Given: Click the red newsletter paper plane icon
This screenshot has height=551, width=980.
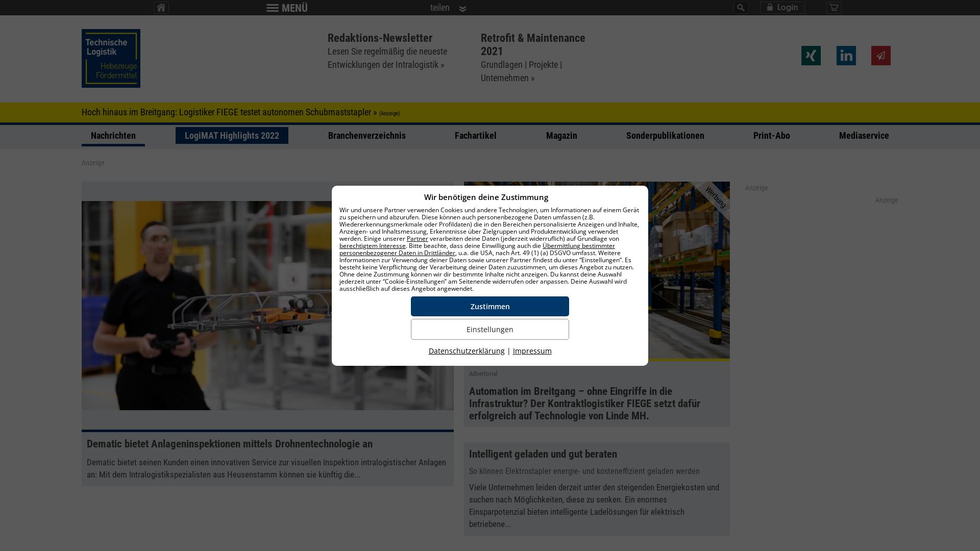Looking at the screenshot, I should point(881,56).
